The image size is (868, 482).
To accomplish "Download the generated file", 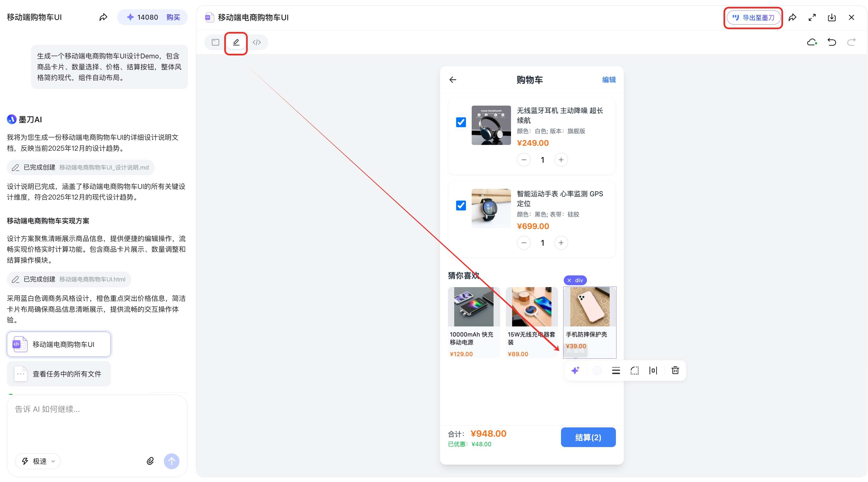I will (832, 17).
